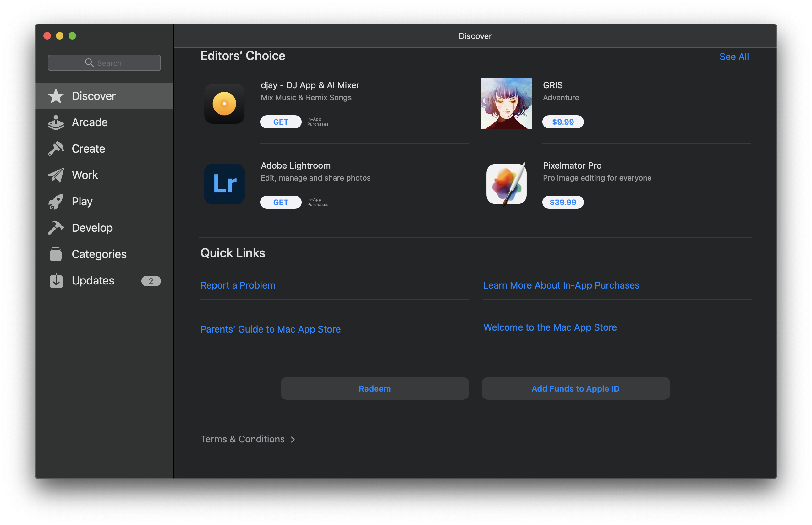
Task: Click the Work paper plane icon
Action: point(56,175)
